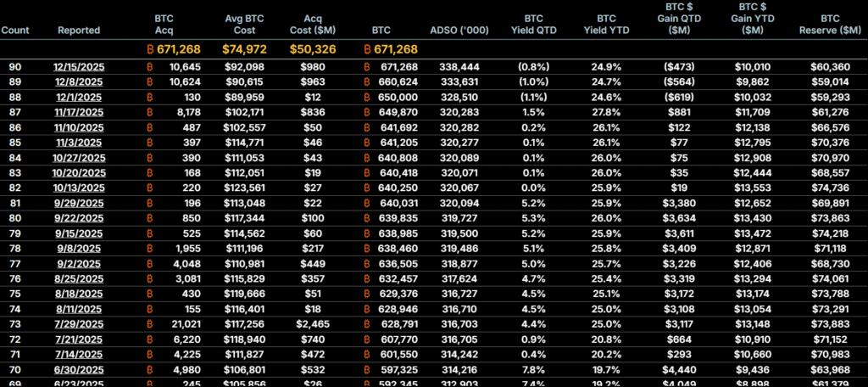Open the 11/17/2025 reported date link
Screen dimensions: 868x387
point(79,113)
